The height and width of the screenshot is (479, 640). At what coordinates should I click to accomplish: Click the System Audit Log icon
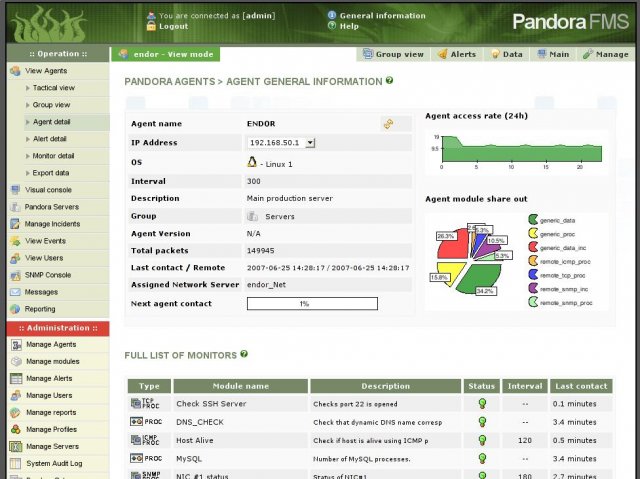pyautogui.click(x=16, y=463)
